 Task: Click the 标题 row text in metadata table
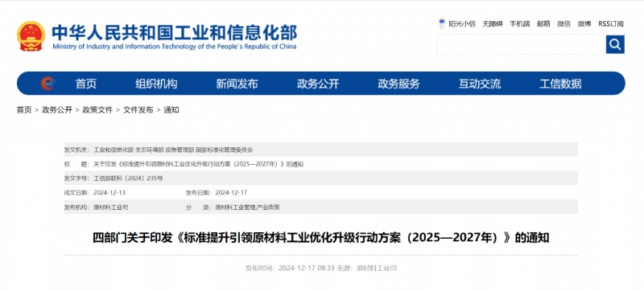tap(198, 164)
